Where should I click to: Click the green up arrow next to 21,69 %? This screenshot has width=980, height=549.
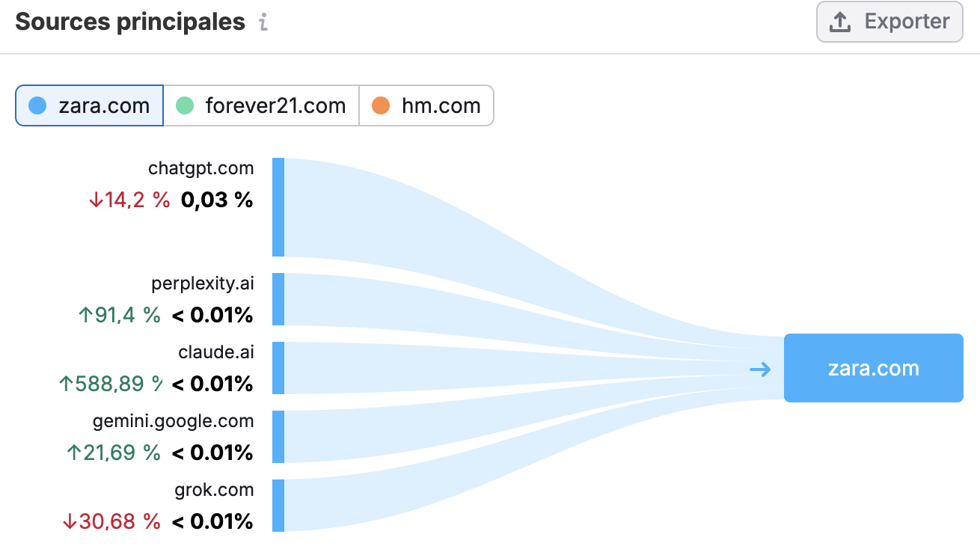(x=73, y=453)
